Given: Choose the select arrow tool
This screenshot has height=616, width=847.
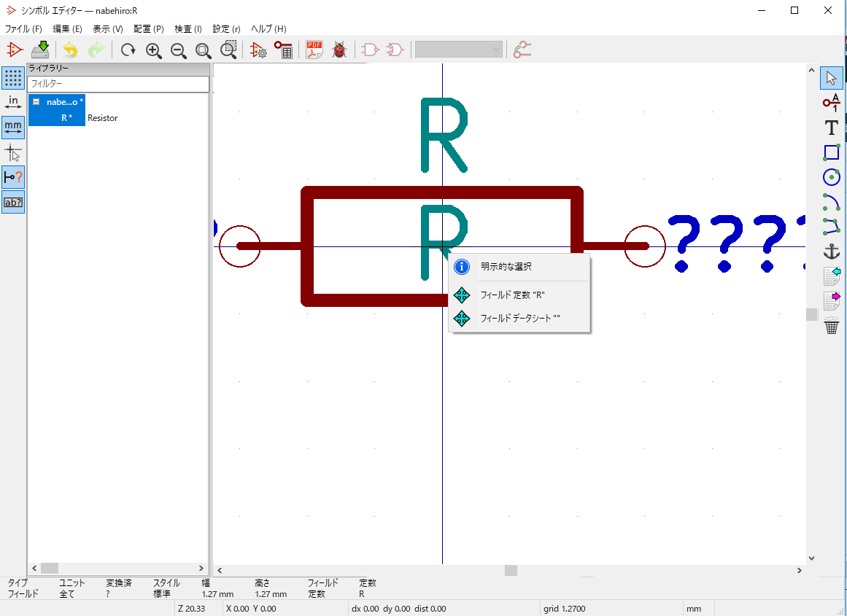Looking at the screenshot, I should coord(831,78).
